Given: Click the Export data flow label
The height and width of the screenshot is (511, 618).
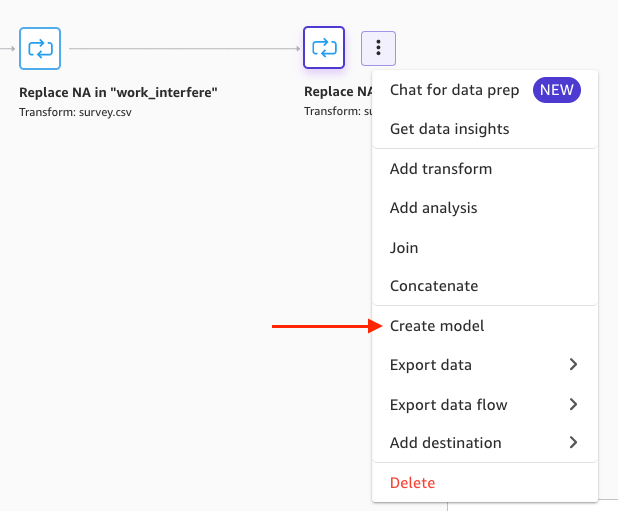Looking at the screenshot, I should coord(448,405).
